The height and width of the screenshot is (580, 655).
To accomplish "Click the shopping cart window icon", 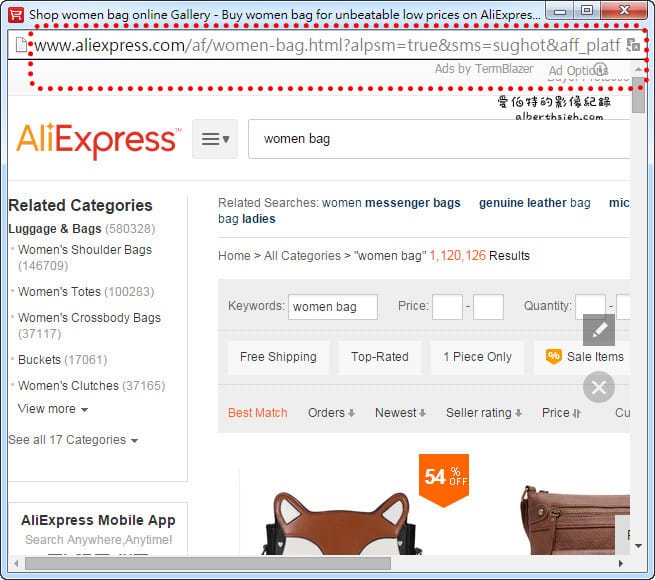I will click(16, 15).
